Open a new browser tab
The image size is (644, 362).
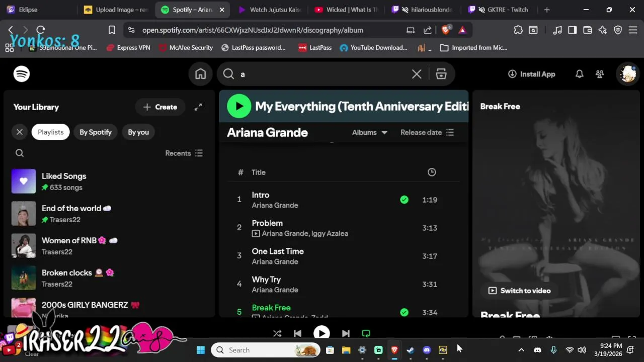point(547,10)
